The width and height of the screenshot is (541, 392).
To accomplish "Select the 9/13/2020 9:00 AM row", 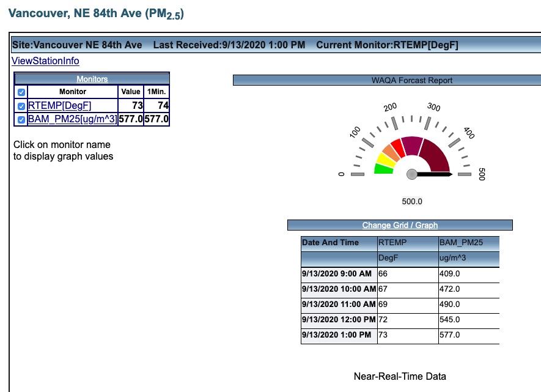I will coord(400,275).
